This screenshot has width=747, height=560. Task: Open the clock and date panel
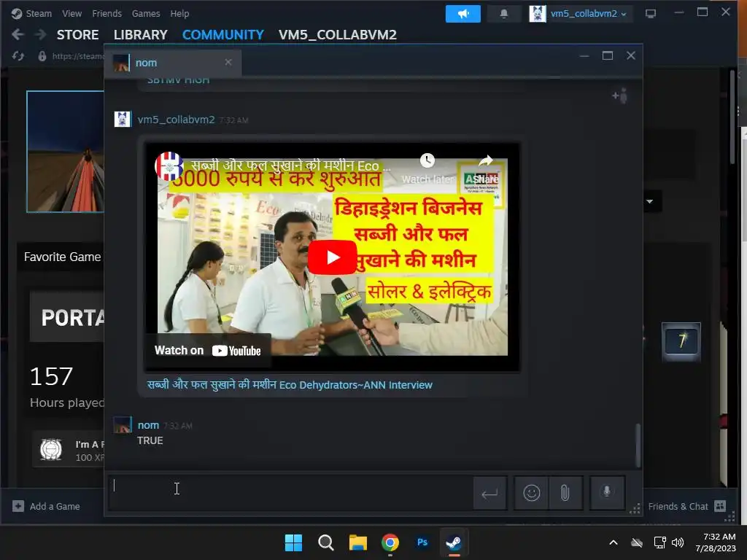tap(716, 542)
